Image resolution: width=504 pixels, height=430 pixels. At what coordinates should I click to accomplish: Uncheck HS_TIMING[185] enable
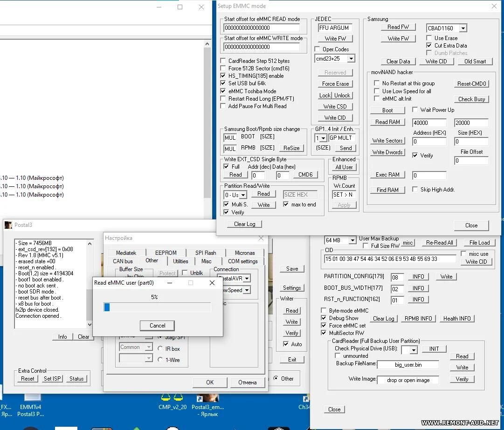coord(223,76)
